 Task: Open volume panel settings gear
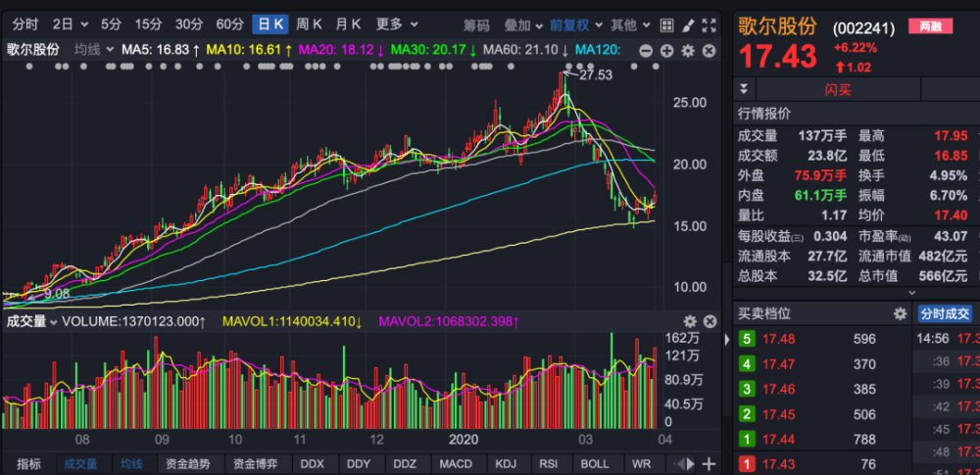tap(689, 321)
